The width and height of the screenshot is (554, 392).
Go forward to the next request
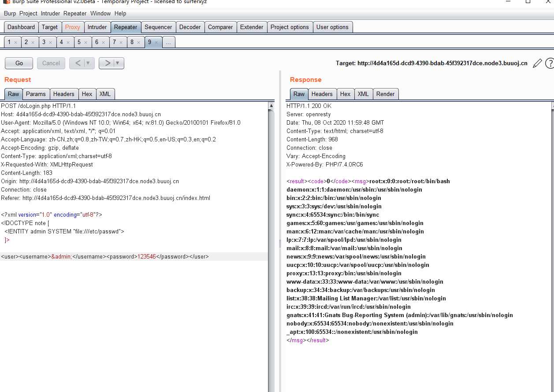107,63
